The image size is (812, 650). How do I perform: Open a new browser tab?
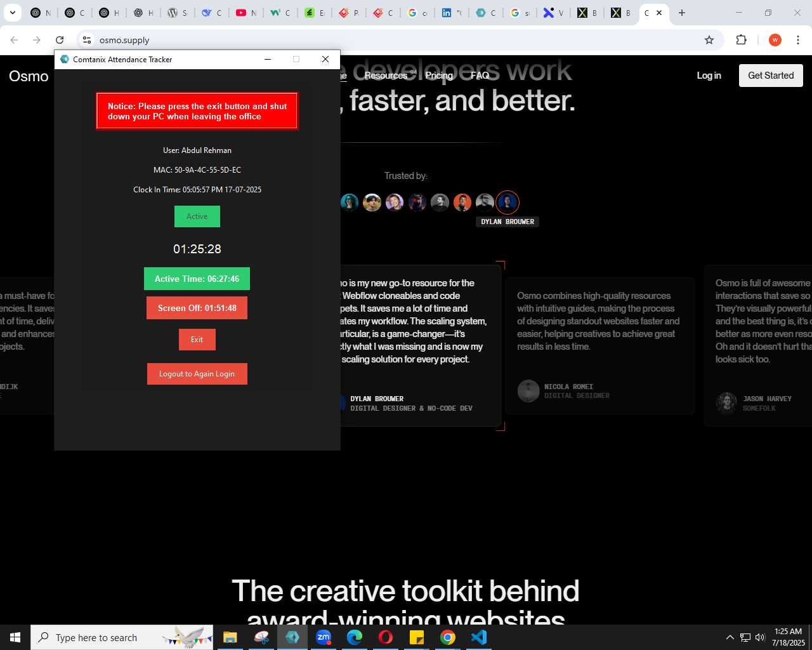pos(682,13)
